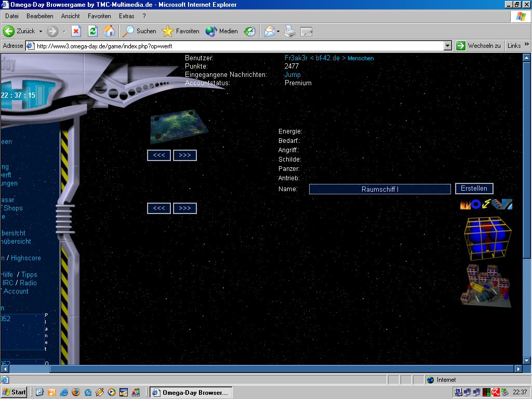
Task: Open the Windows Start menu
Action: [x=14, y=392]
